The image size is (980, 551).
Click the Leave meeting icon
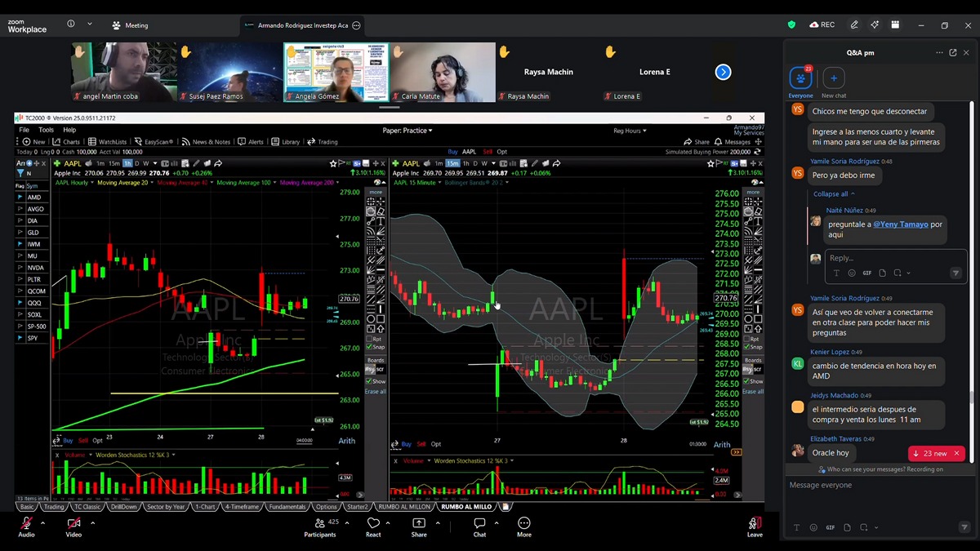pyautogui.click(x=755, y=523)
